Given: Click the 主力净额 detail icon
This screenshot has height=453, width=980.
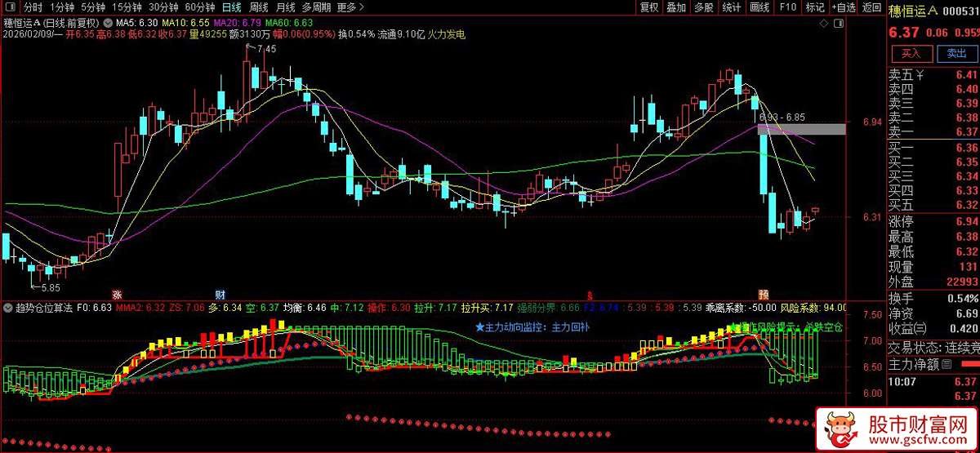Looking at the screenshot, I should pos(947,363).
